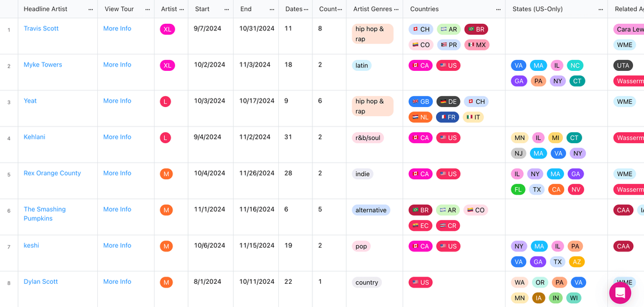Screen dimensions: 644x307
Task: Click WA state tag in Dylan Scott row
Action: point(520,282)
